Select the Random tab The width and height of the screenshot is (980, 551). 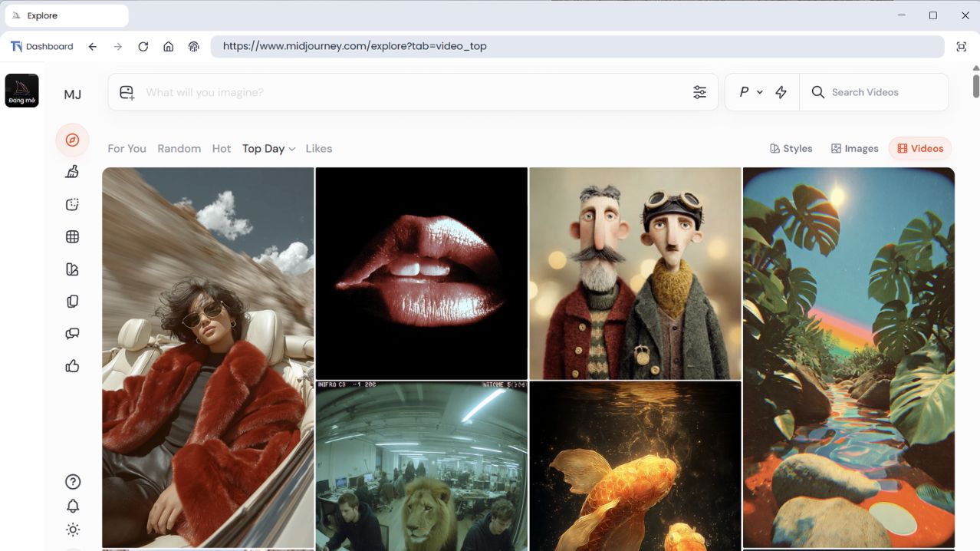tap(179, 149)
